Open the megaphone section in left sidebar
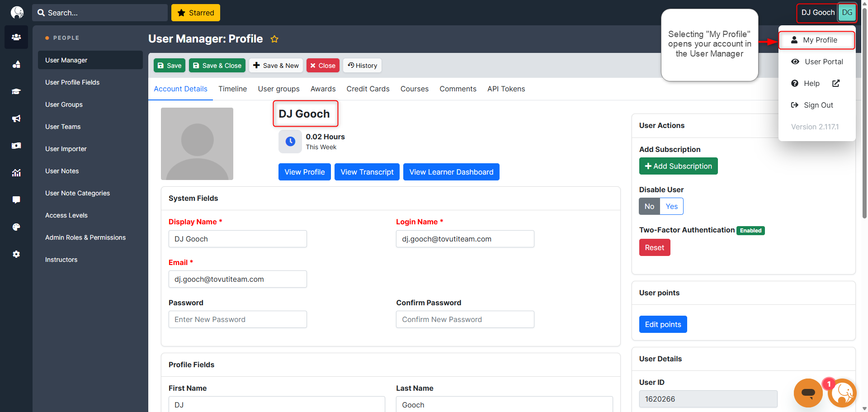Screen dimensions: 868x412 tap(16, 118)
